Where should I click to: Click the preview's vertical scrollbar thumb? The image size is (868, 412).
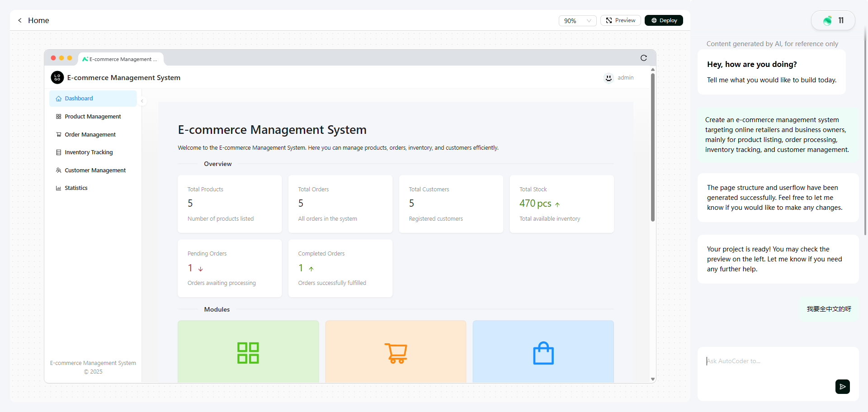point(653,147)
